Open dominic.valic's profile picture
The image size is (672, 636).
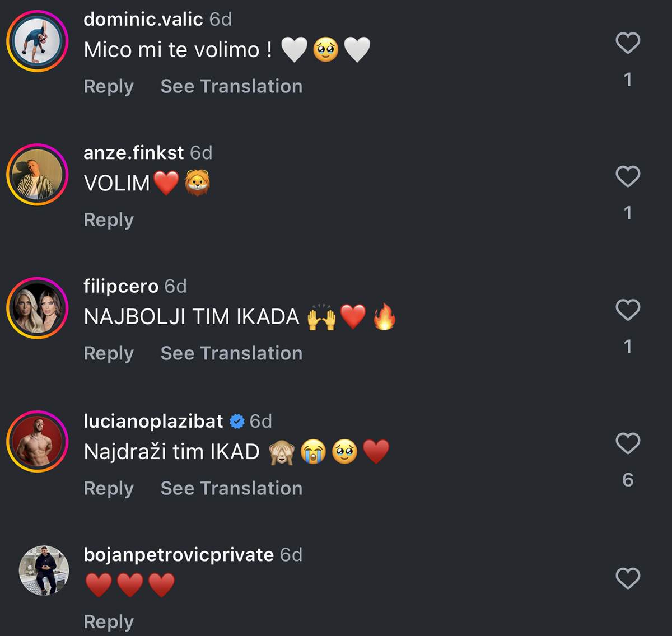pos(38,41)
